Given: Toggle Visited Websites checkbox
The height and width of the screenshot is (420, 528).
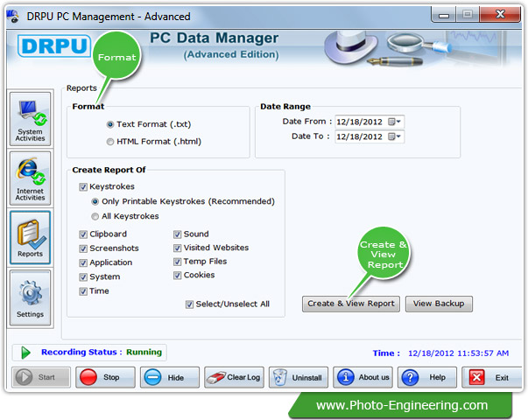Looking at the screenshot, I should [177, 248].
